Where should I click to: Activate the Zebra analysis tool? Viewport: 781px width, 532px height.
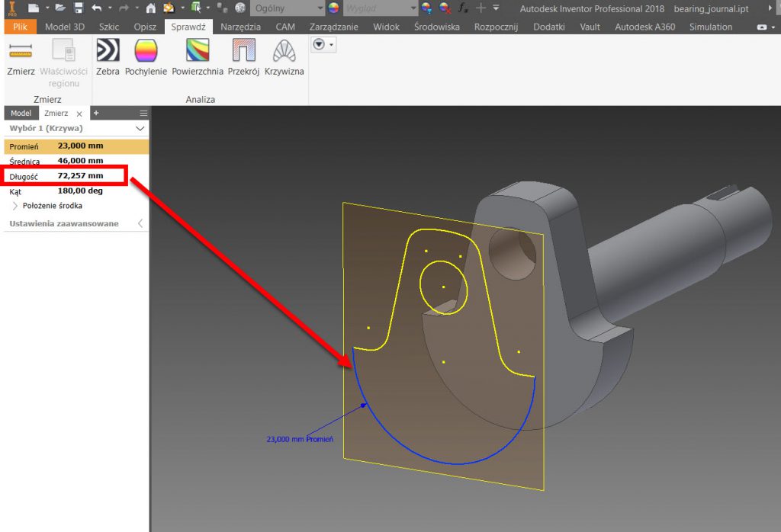108,58
